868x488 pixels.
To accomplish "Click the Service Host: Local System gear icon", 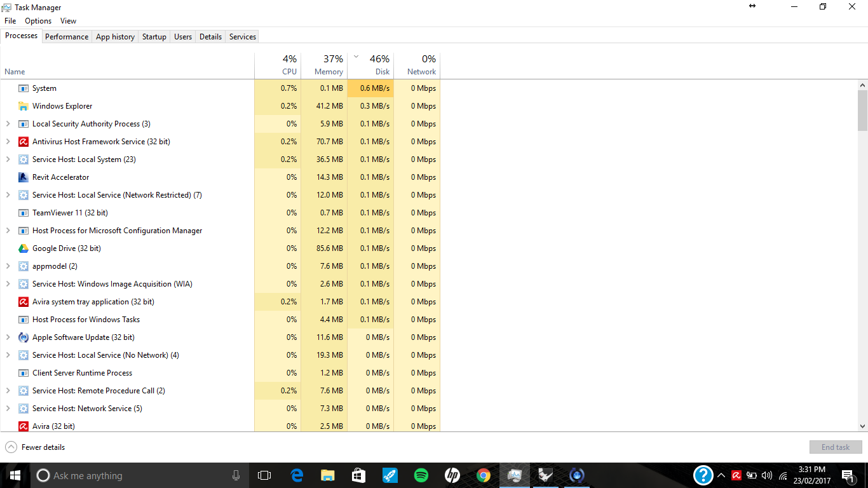I will pyautogui.click(x=24, y=159).
